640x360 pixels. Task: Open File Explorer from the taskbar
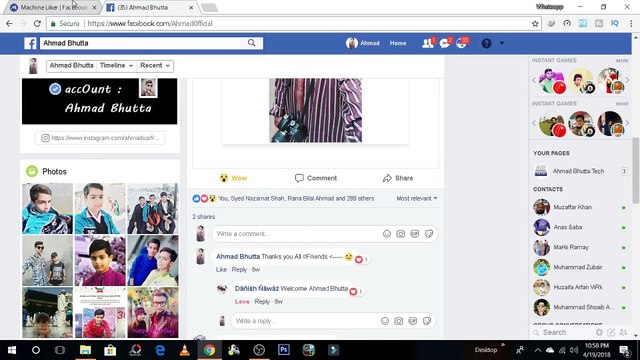point(85,350)
